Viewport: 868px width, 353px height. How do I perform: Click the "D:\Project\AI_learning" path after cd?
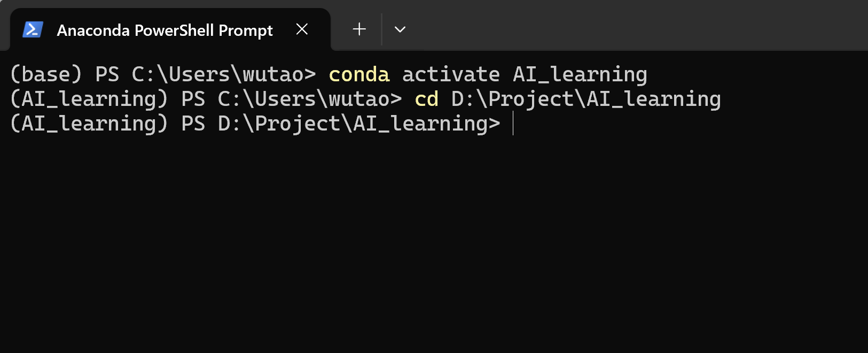click(586, 99)
